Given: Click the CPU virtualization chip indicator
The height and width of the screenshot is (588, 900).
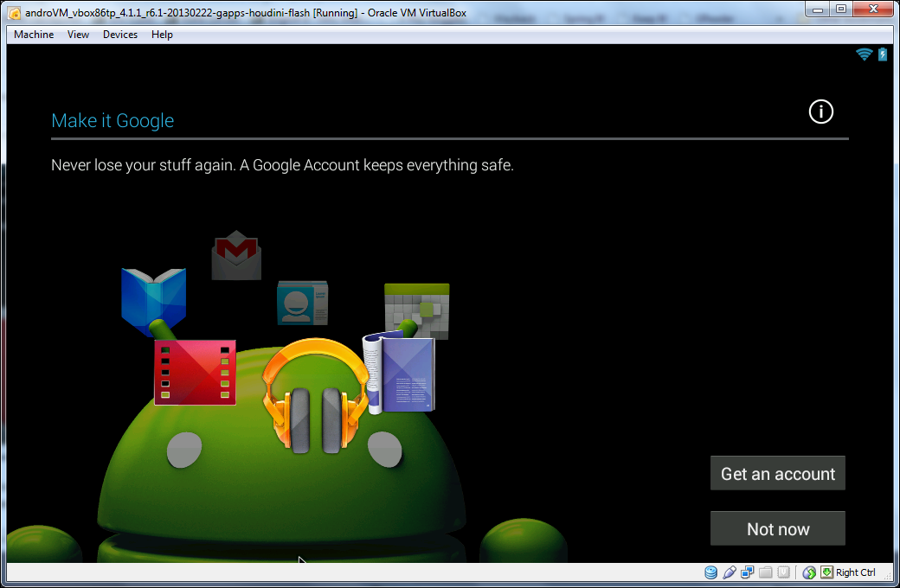Looking at the screenshot, I should 783,572.
